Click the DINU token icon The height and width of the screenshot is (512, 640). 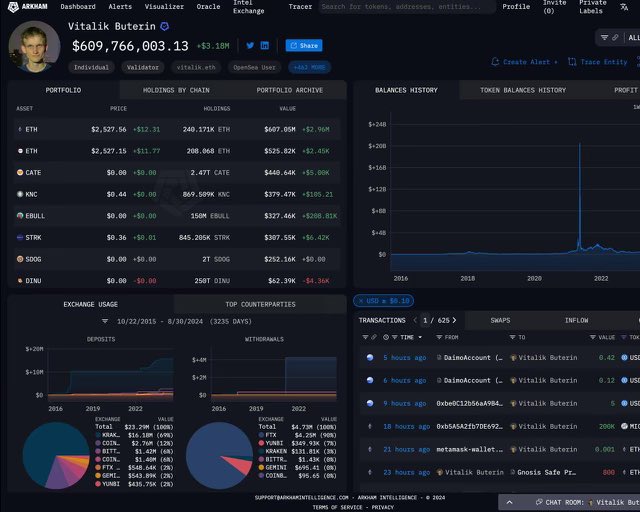20,280
